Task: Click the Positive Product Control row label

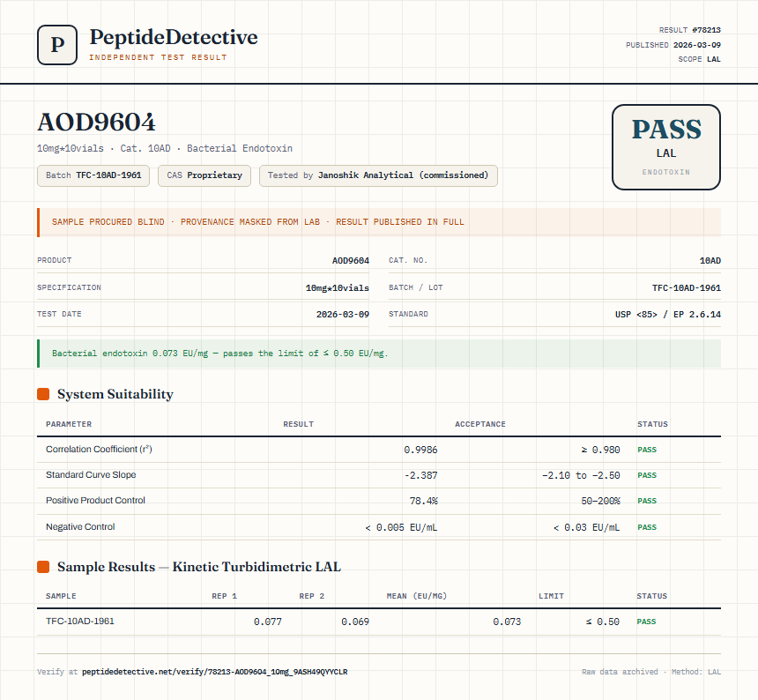Action: 95,501
